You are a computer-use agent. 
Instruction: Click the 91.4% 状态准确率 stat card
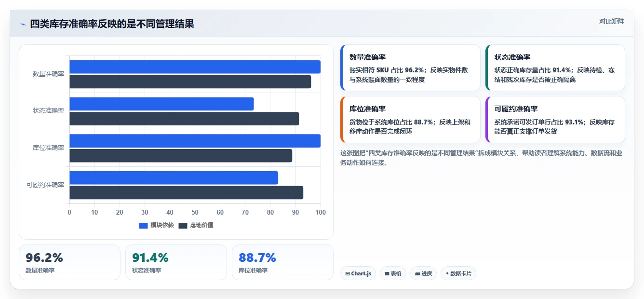(x=176, y=262)
